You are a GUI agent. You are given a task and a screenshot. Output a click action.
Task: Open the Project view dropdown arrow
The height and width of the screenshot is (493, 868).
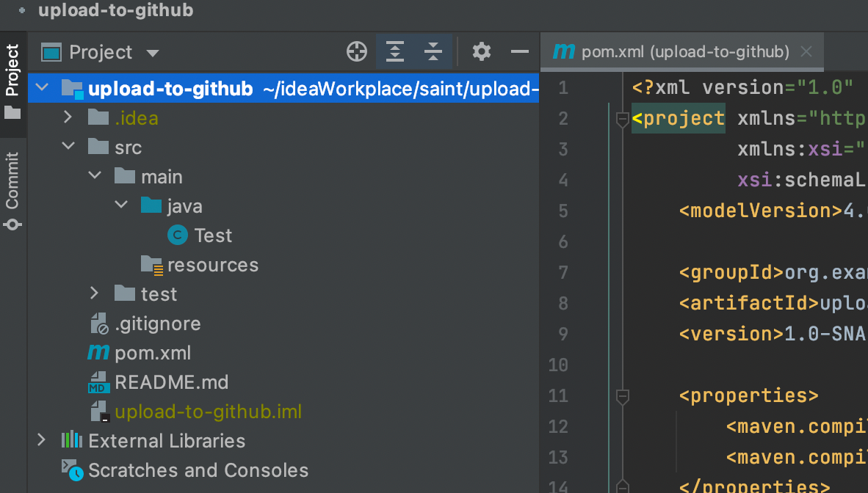coord(153,53)
